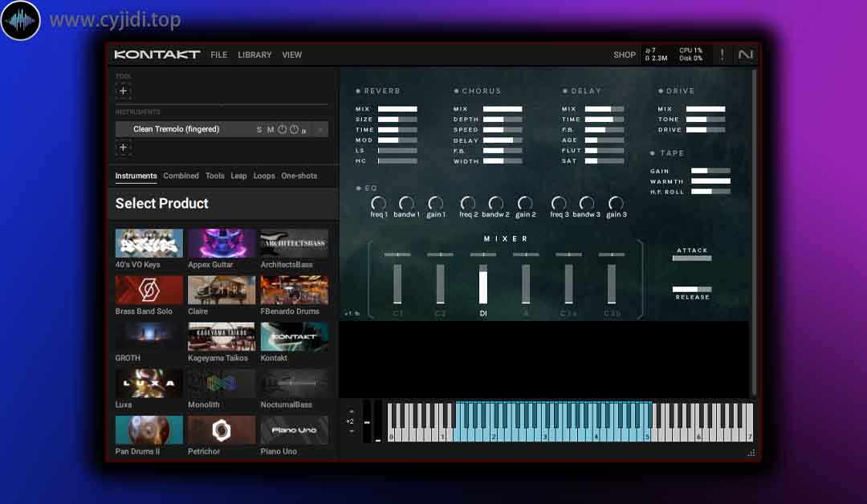Set the ATTACK slider

(692, 258)
